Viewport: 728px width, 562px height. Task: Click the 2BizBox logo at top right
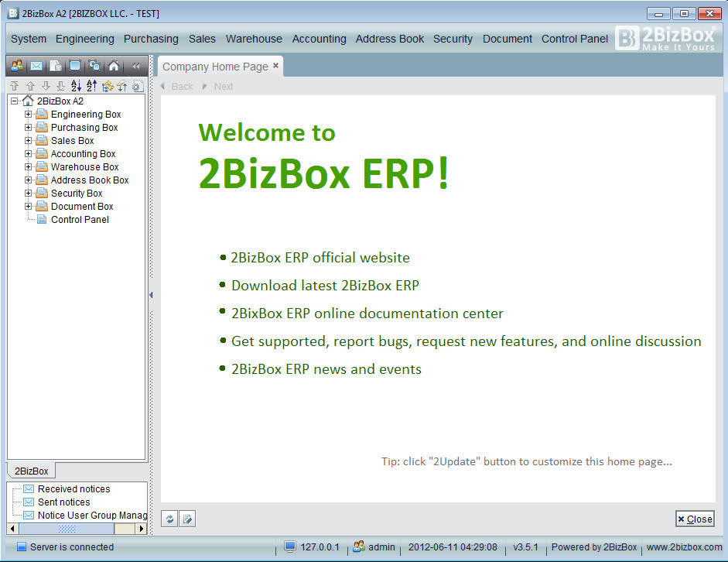pyautogui.click(x=666, y=38)
